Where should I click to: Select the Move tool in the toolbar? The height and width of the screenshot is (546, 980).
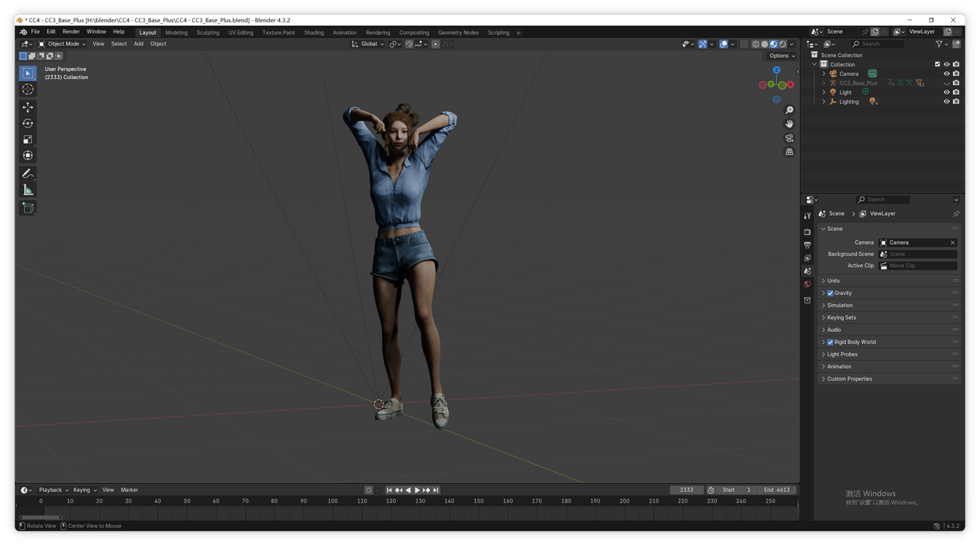27,107
